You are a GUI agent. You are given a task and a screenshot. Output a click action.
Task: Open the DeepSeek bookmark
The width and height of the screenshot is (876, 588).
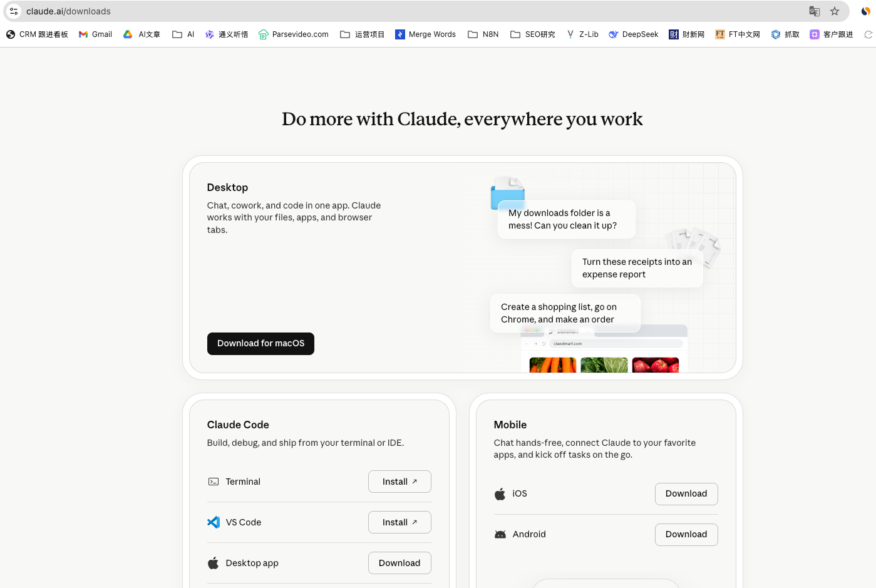pyautogui.click(x=633, y=34)
